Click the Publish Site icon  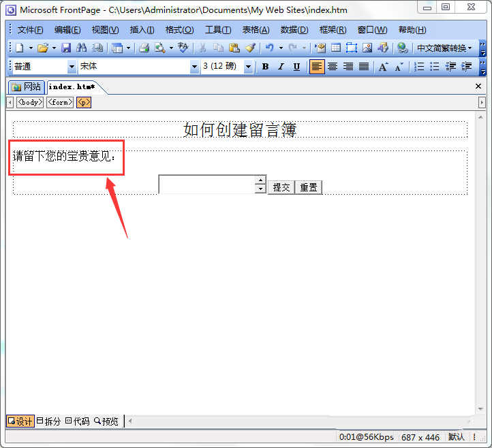point(97,48)
